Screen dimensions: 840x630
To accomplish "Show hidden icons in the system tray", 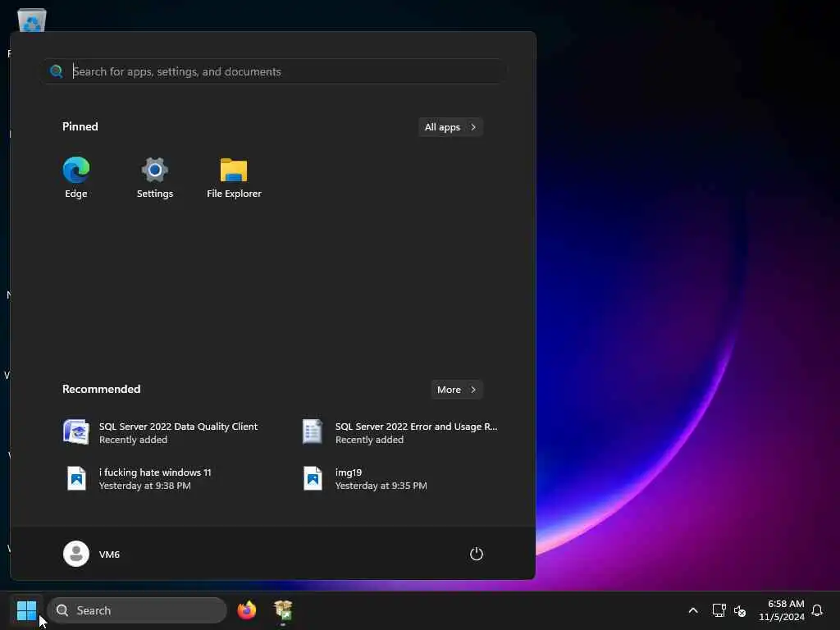I will tap(692, 610).
